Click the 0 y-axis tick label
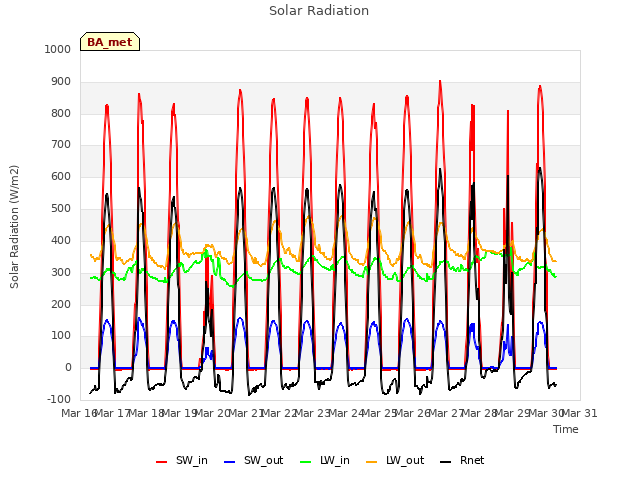The image size is (640, 480). coord(68,367)
